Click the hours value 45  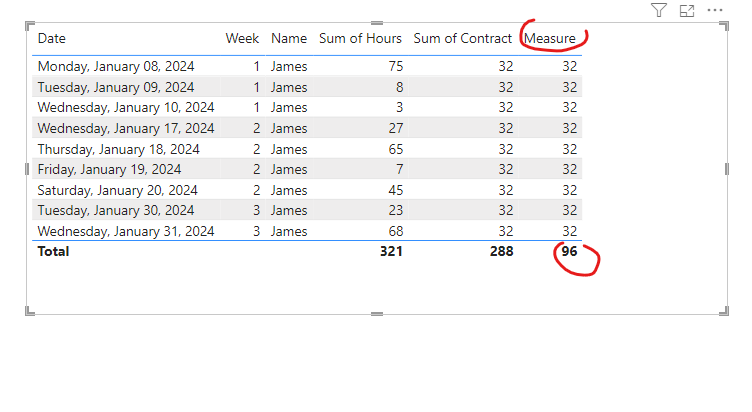396,190
